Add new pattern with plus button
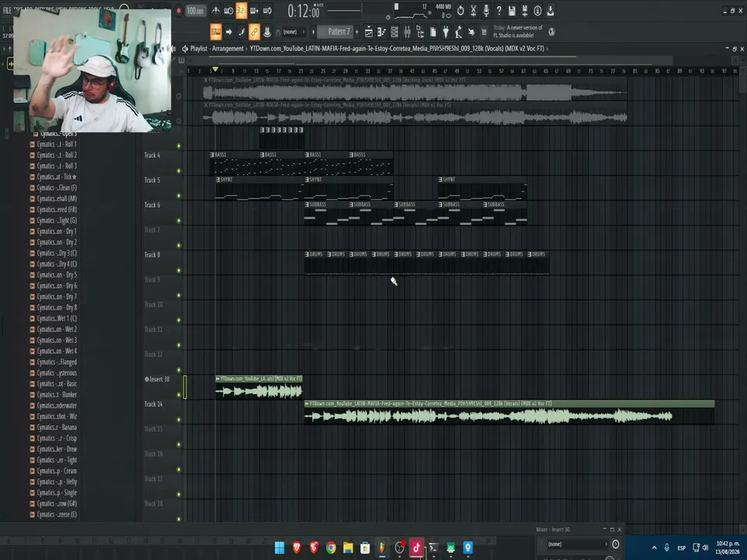 point(357,32)
